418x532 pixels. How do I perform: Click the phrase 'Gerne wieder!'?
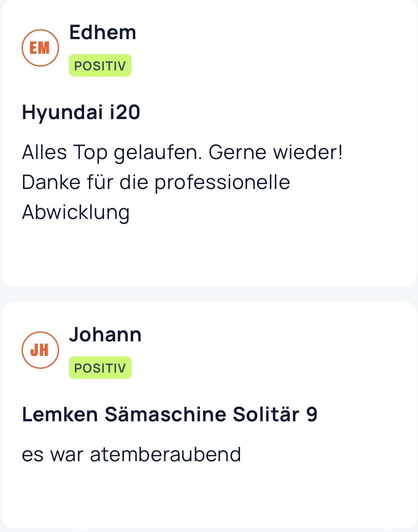[276, 152]
